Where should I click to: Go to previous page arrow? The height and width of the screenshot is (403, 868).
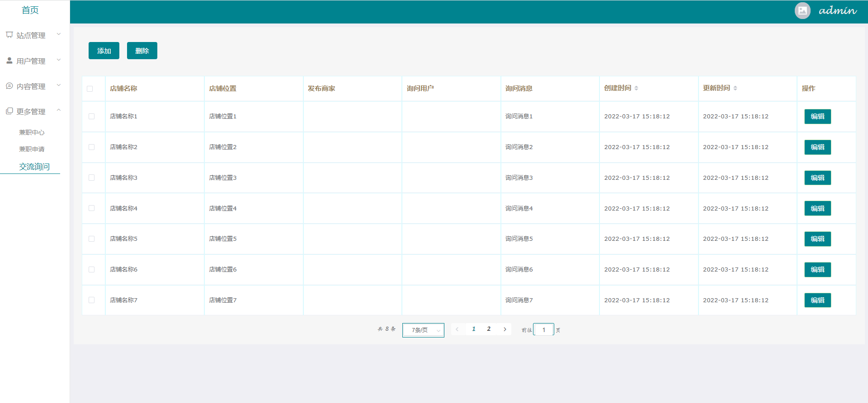457,329
